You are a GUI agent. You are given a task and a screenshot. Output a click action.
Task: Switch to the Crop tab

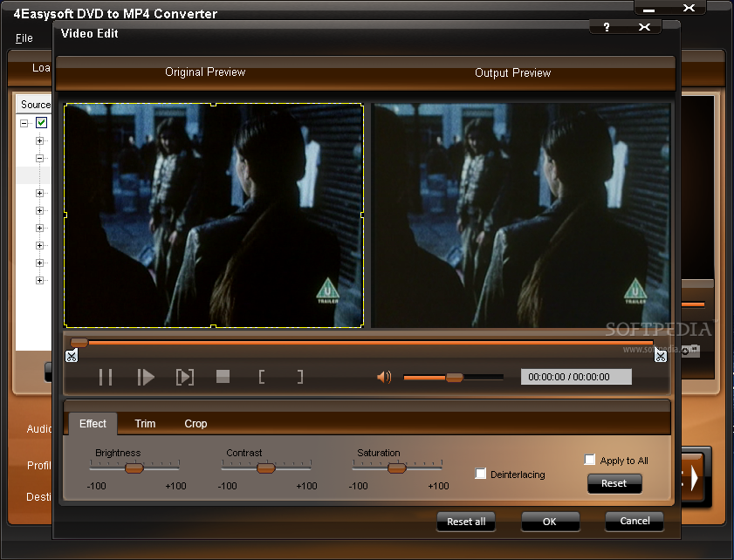pos(196,424)
